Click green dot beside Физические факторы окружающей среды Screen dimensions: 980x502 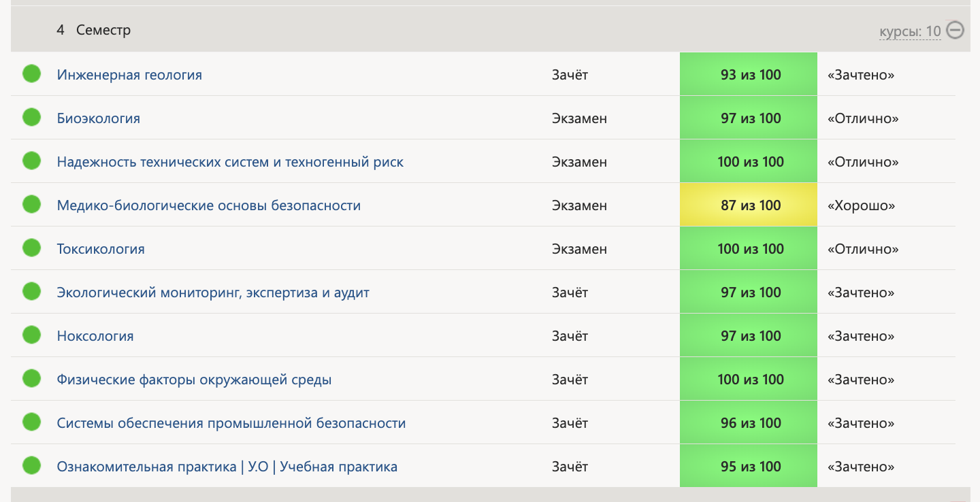32,378
